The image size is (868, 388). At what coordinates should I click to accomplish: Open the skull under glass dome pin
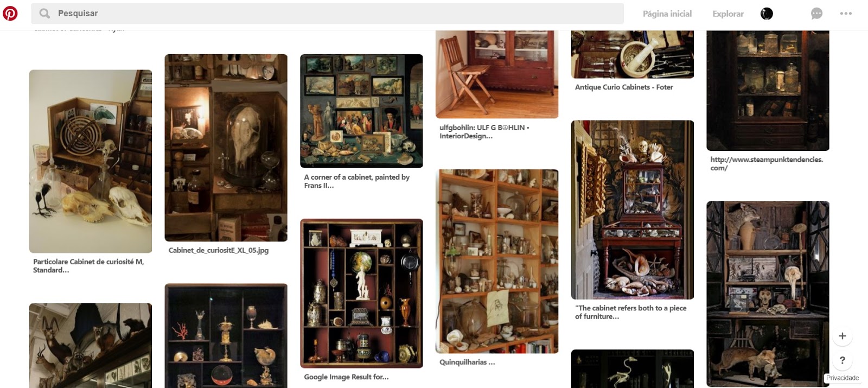(x=226, y=148)
